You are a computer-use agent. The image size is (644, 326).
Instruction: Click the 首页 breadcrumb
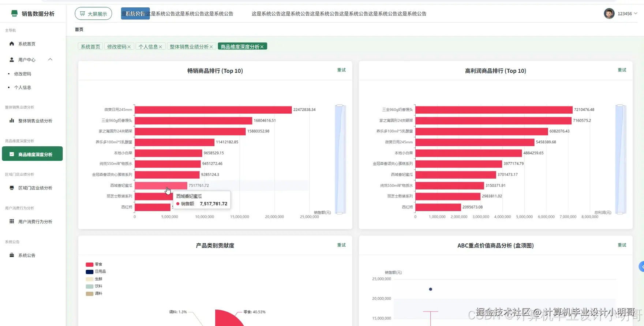click(x=79, y=29)
